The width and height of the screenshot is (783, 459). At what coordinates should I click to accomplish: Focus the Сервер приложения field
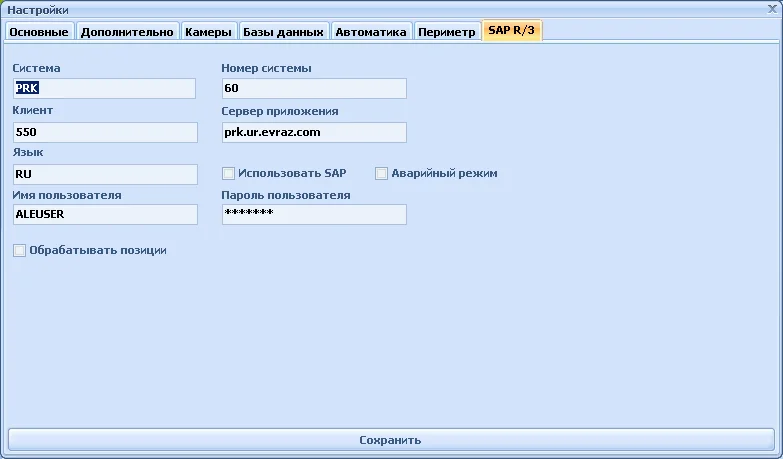[313, 132]
